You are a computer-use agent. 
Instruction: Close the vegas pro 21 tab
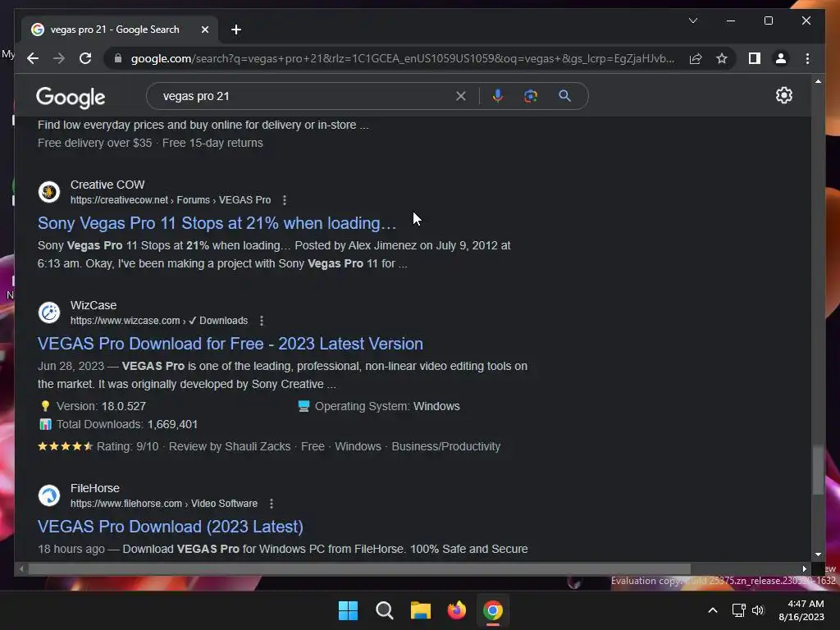coord(204,30)
